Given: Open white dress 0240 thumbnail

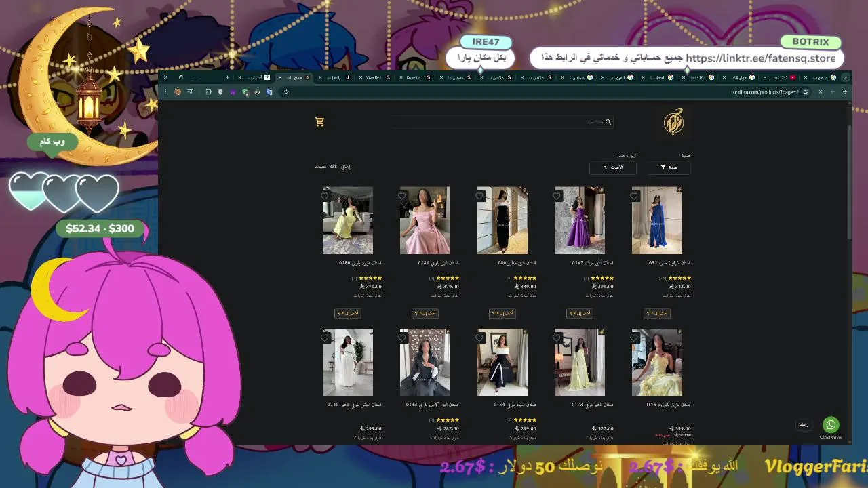Looking at the screenshot, I should pyautogui.click(x=348, y=362).
